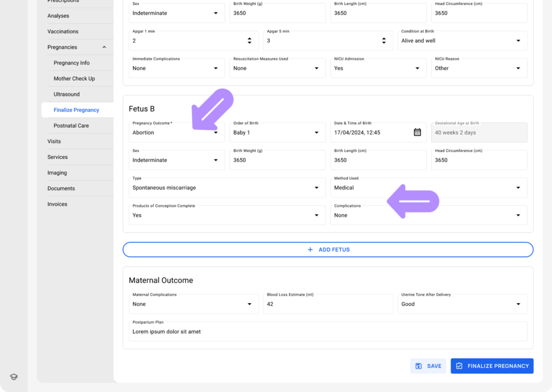
Task: Select Mother Check Up in sidebar
Action: tap(74, 79)
